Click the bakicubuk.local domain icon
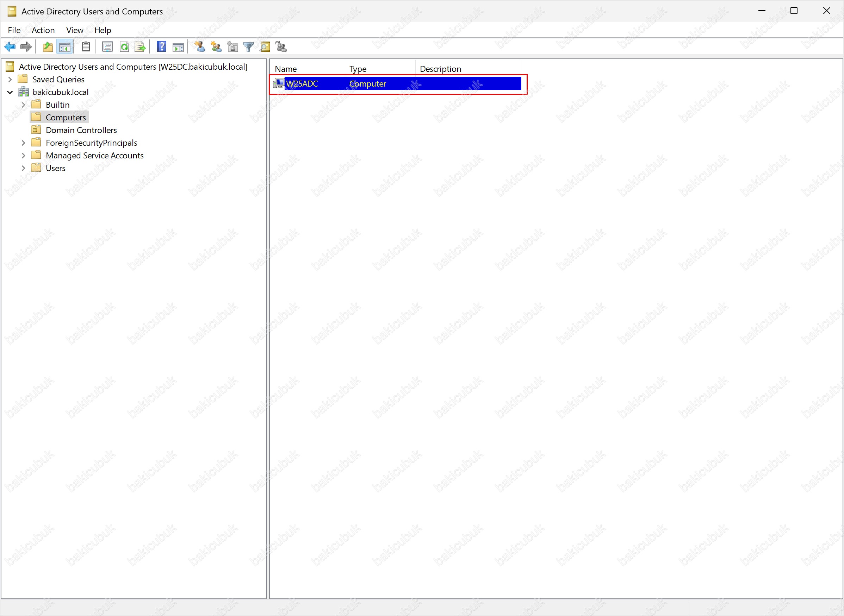 pos(24,92)
